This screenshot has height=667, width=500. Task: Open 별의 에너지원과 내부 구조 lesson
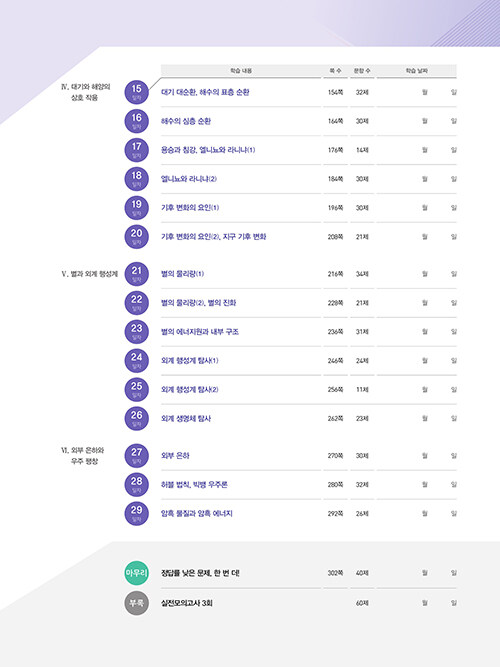point(200,332)
